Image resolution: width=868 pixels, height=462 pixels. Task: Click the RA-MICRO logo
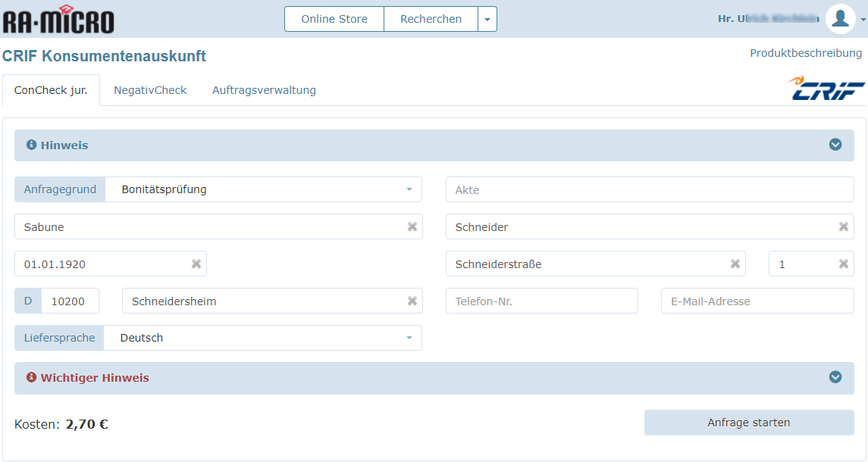pos(57,20)
